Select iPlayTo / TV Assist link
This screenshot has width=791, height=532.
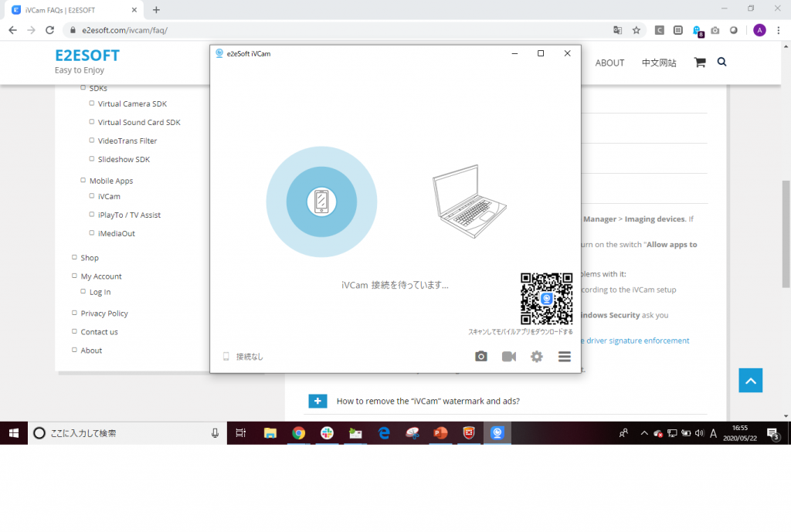tap(129, 215)
